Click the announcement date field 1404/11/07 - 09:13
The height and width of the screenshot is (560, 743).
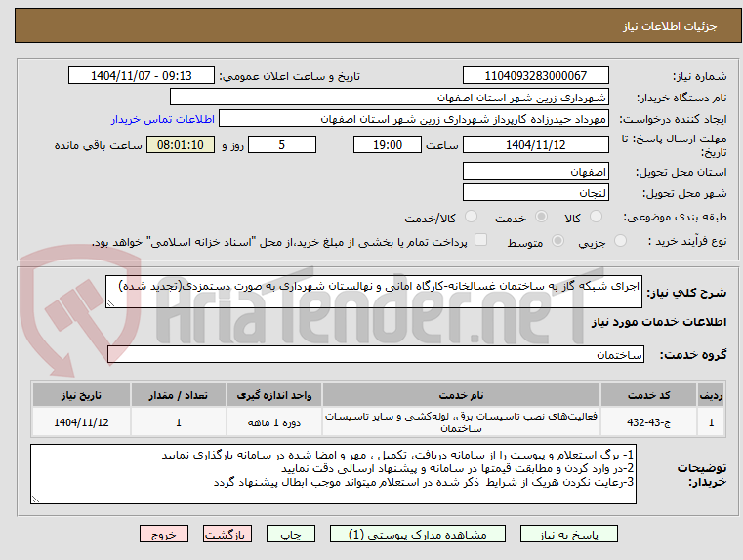[142, 76]
